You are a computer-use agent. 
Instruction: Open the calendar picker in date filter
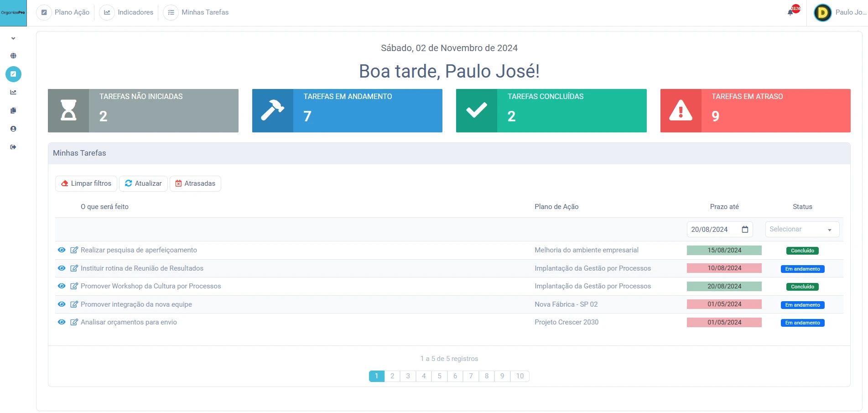(745, 229)
